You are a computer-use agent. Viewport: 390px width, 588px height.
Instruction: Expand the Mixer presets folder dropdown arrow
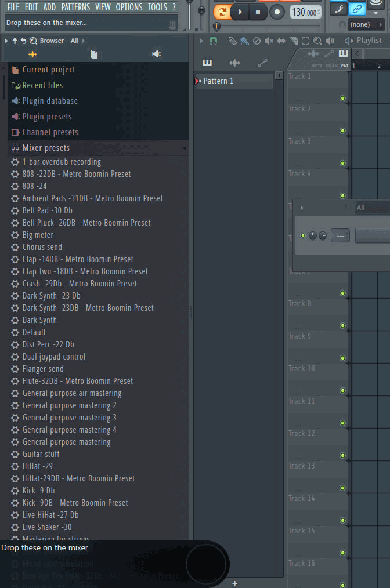[185, 148]
